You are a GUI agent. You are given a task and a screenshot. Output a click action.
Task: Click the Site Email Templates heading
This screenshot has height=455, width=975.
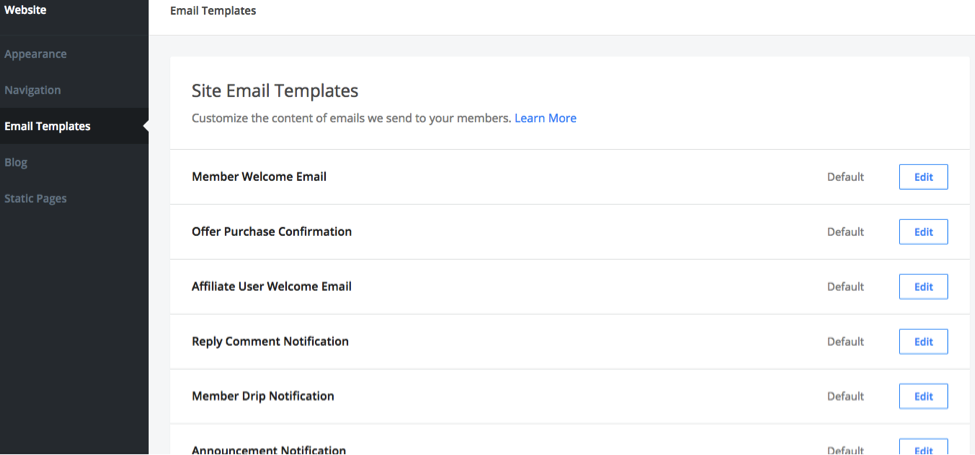pyautogui.click(x=275, y=91)
